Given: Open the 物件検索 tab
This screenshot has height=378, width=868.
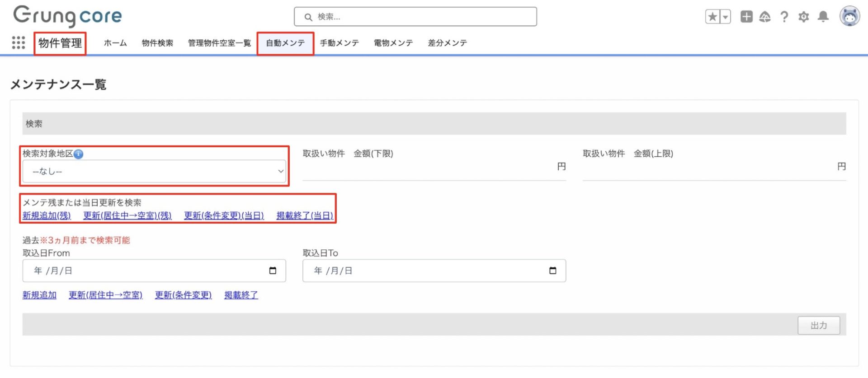Looking at the screenshot, I should click(x=157, y=43).
